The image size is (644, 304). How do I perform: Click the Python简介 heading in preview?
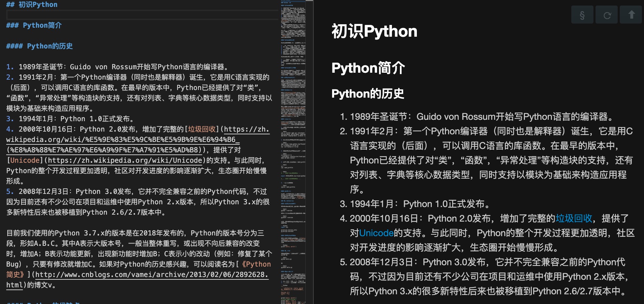368,68
